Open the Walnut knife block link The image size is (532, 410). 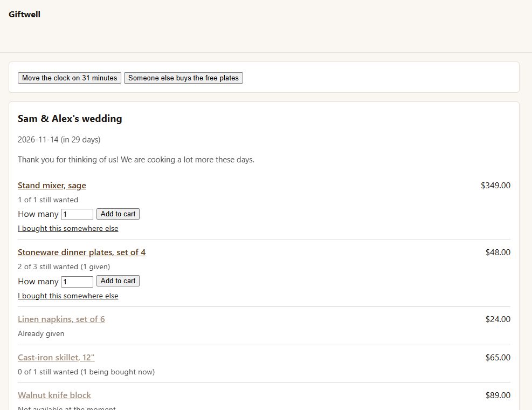[54, 395]
